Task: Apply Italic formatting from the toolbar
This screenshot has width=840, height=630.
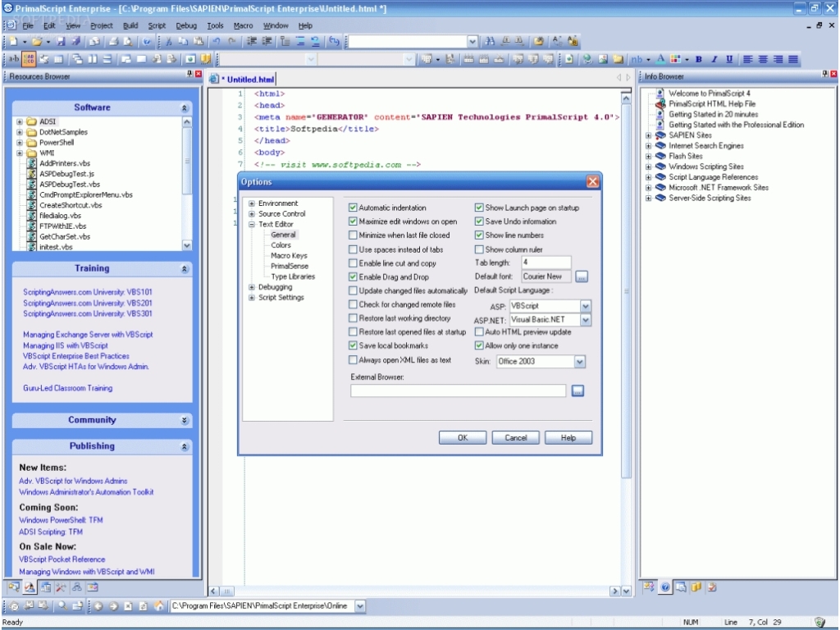Action: tap(714, 59)
